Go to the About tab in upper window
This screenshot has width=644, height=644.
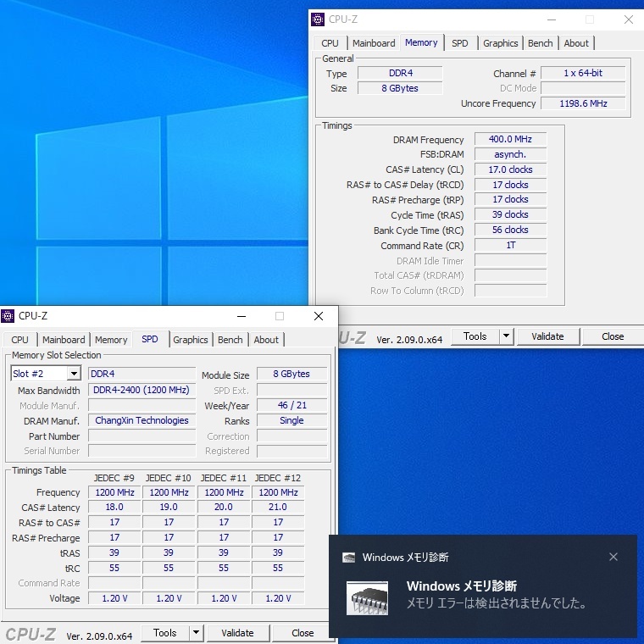point(576,43)
